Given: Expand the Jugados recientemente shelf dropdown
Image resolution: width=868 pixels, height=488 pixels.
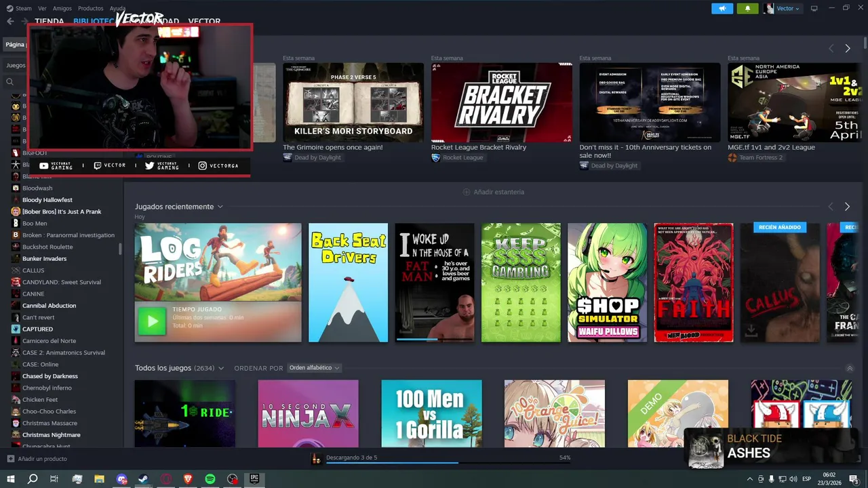Looking at the screenshot, I should (220, 207).
